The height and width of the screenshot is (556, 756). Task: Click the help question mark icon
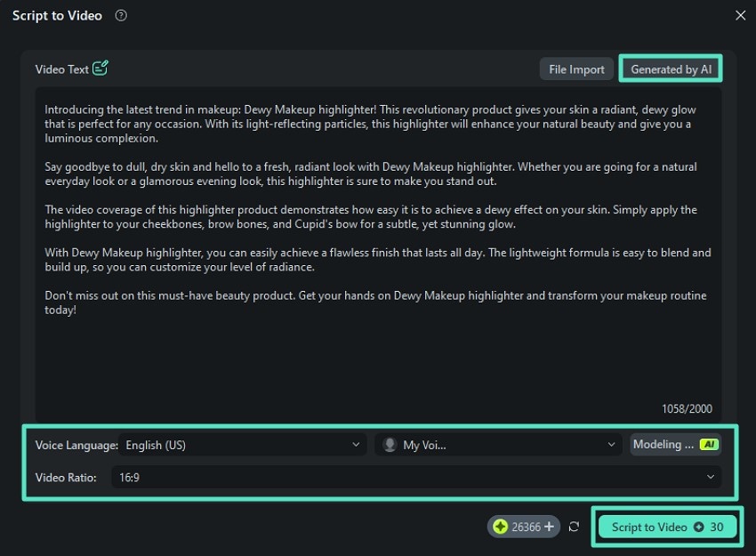click(121, 16)
